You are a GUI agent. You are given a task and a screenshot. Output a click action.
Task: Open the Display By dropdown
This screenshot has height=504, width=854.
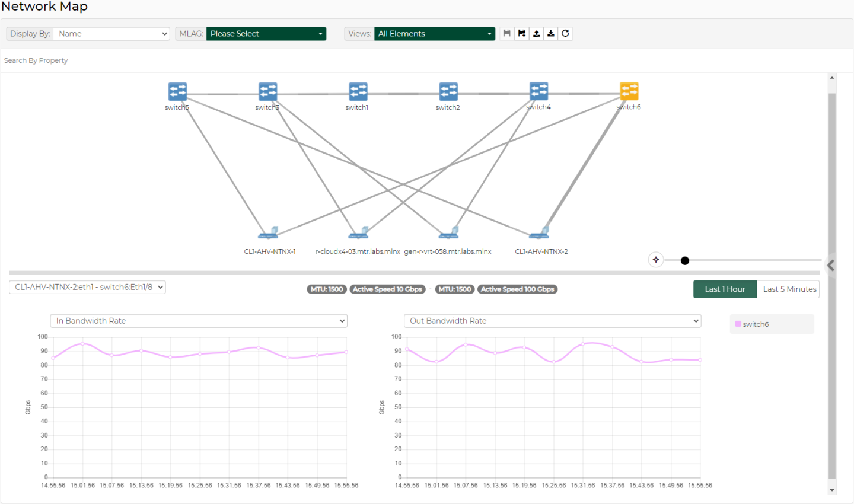point(111,34)
